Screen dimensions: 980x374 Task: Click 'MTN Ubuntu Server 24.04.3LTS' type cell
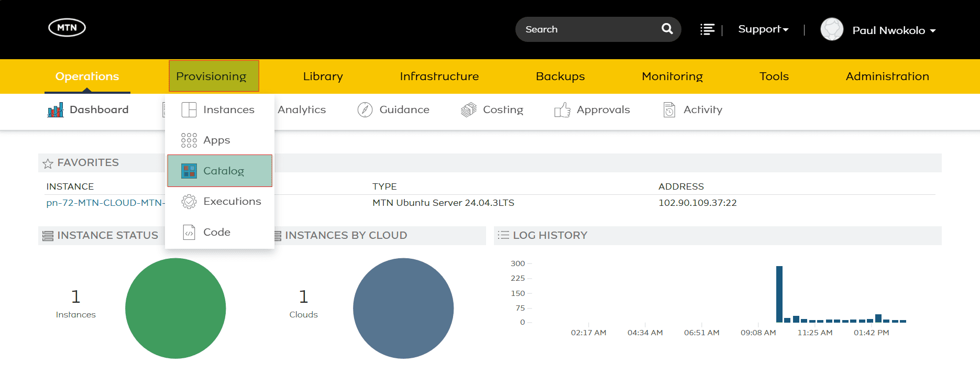point(443,203)
